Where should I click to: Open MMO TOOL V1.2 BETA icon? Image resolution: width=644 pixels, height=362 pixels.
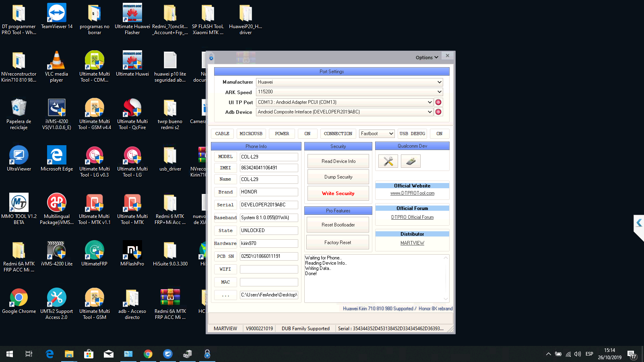[x=19, y=209]
